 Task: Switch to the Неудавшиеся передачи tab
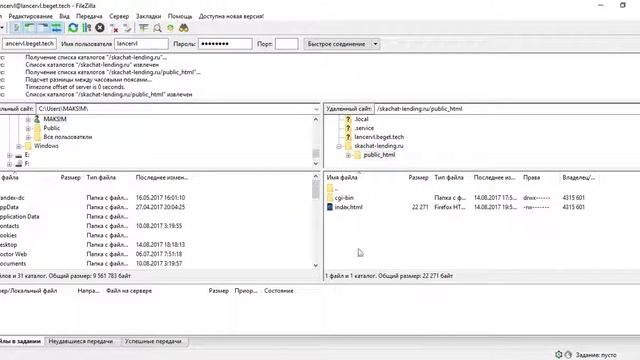80,341
